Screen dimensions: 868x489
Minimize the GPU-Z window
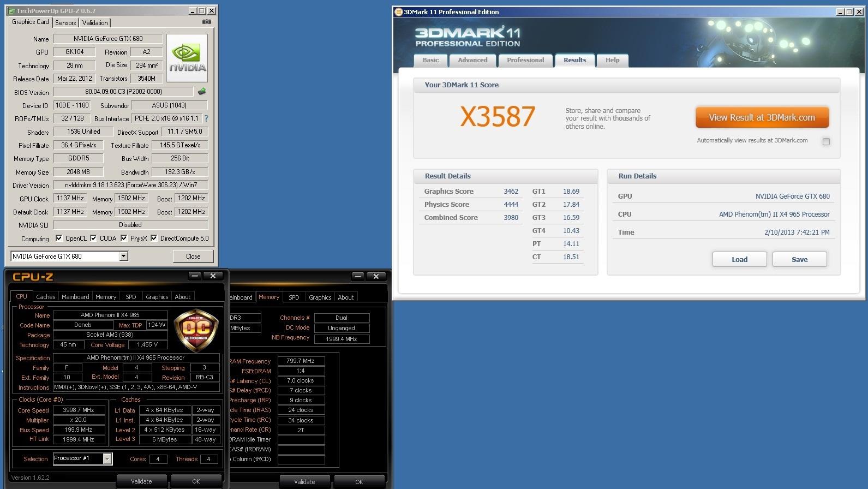pyautogui.click(x=193, y=11)
